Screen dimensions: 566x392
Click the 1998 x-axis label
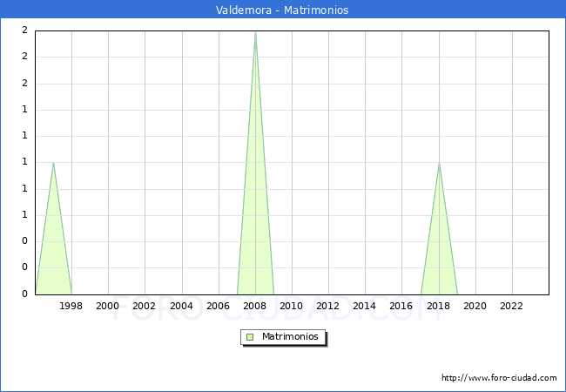tap(71, 306)
